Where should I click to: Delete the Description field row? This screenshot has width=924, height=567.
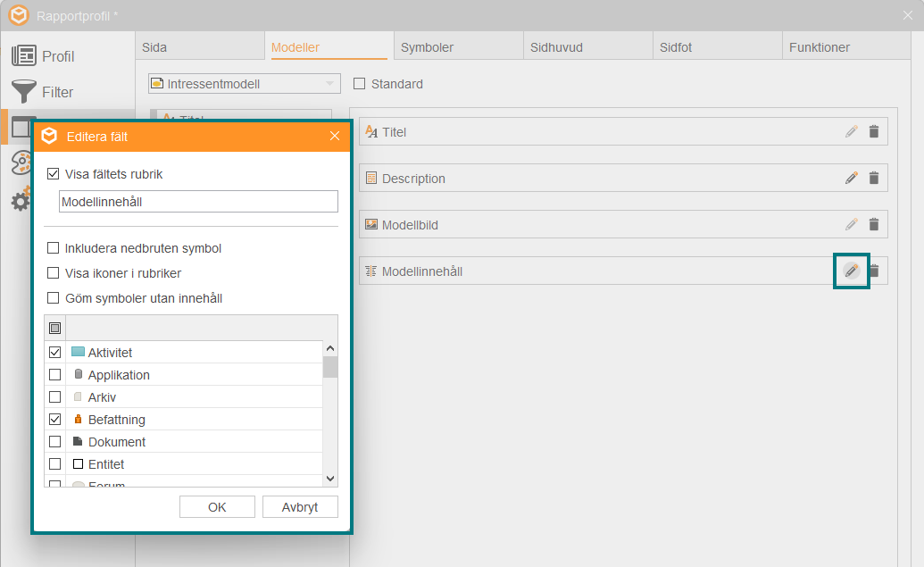[874, 178]
